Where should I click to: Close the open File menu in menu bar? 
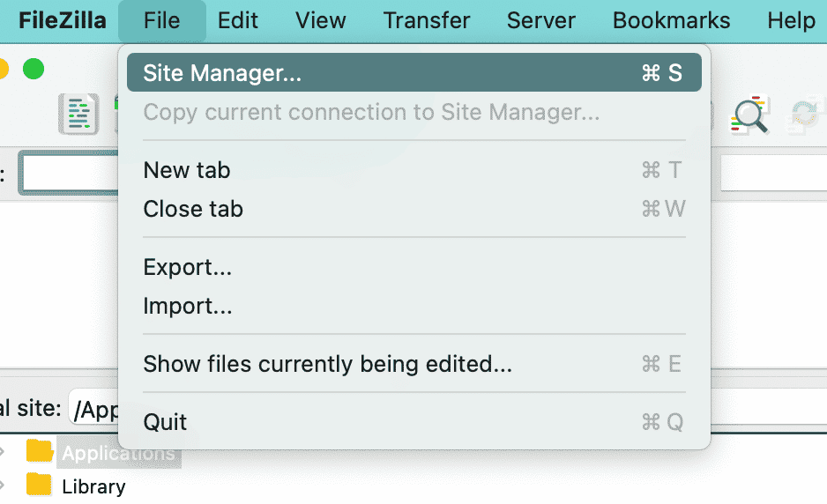[162, 21]
